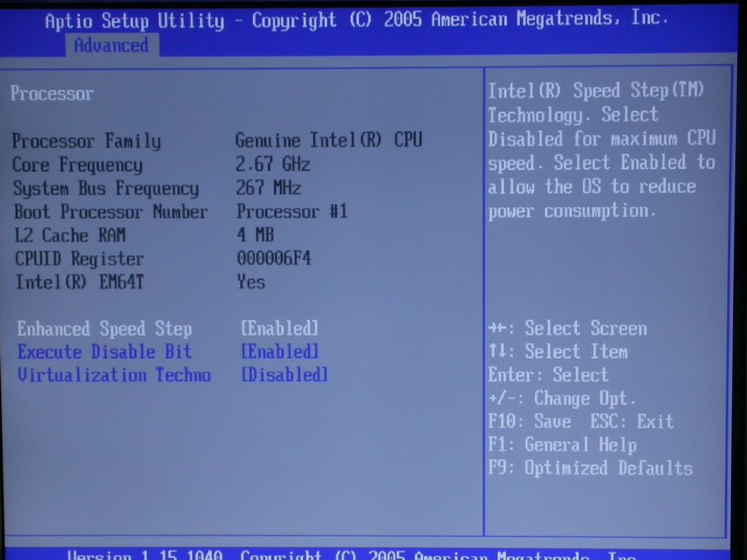This screenshot has width=747, height=560.
Task: Click the Processor #1 value
Action: coord(292,211)
